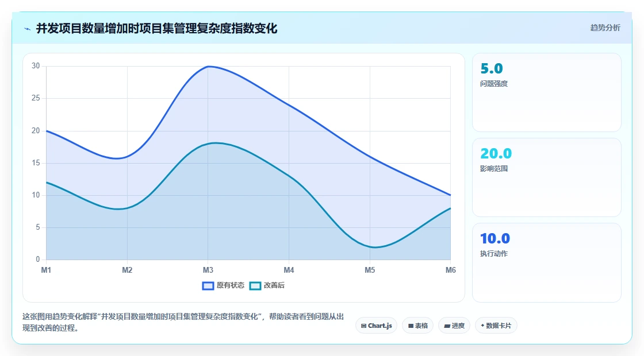644x356 pixels.
Task: Click the 改善后 legend color box
Action: [x=255, y=286]
